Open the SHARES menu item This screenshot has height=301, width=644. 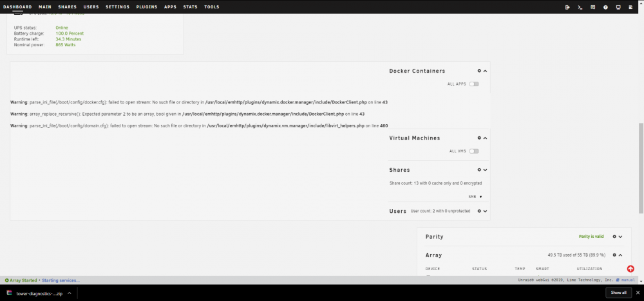[68, 7]
